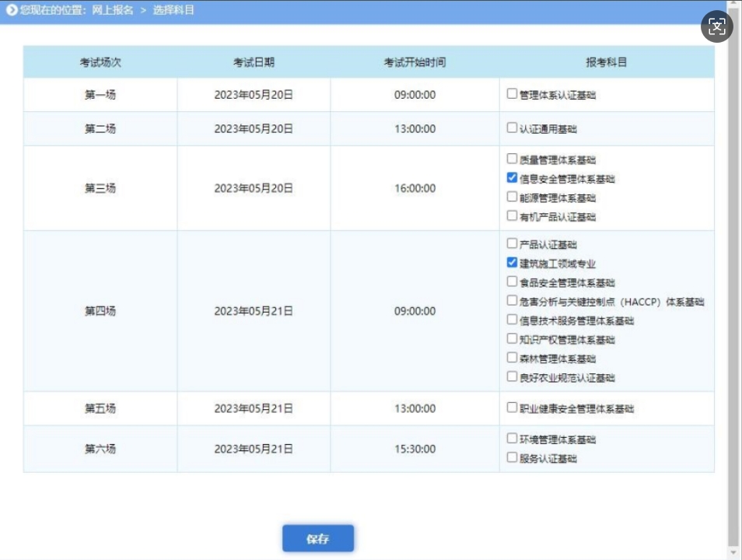The width and height of the screenshot is (742, 560).
Task: Click the 16:00:00 start time cell
Action: [415, 188]
